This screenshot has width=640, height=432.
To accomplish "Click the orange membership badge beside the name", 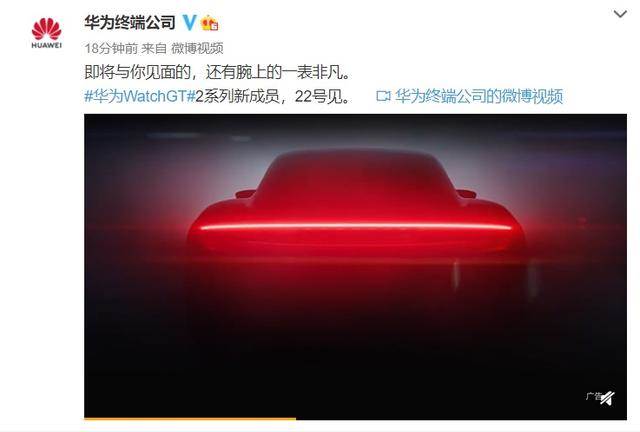I will tap(210, 23).
